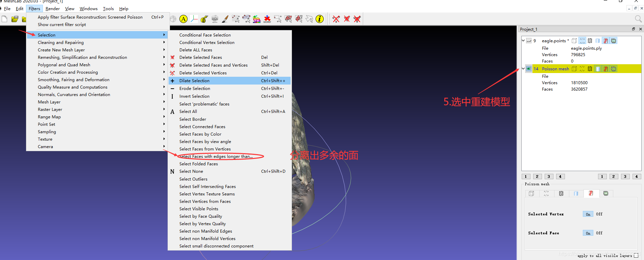
Task: Open the Raster Alignment camera tool
Action: (x=215, y=19)
